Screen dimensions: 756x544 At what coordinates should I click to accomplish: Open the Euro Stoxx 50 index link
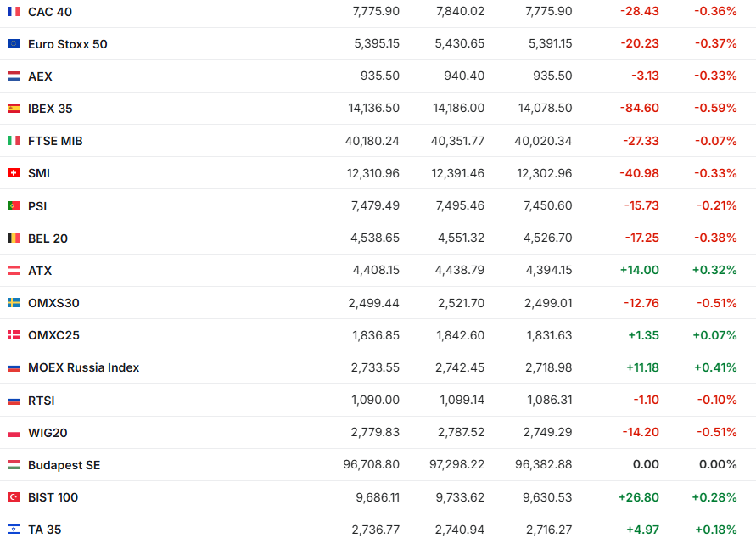67,44
